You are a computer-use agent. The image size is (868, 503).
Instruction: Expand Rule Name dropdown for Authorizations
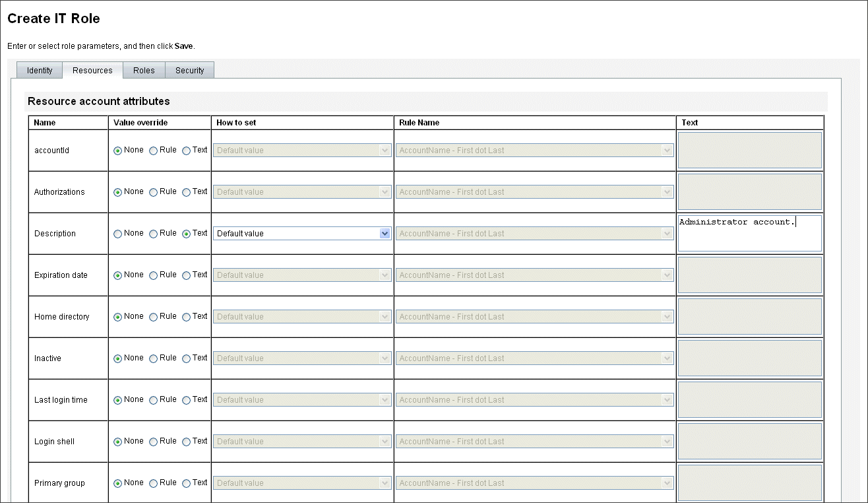535,192
